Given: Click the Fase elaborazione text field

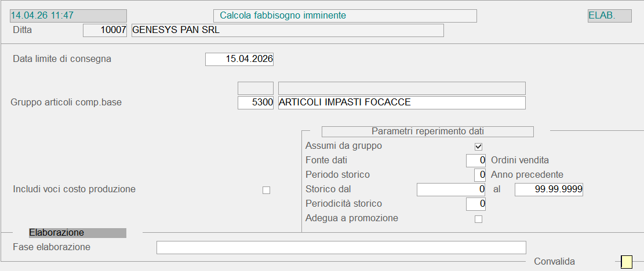Looking at the screenshot, I should pyautogui.click(x=341, y=248).
